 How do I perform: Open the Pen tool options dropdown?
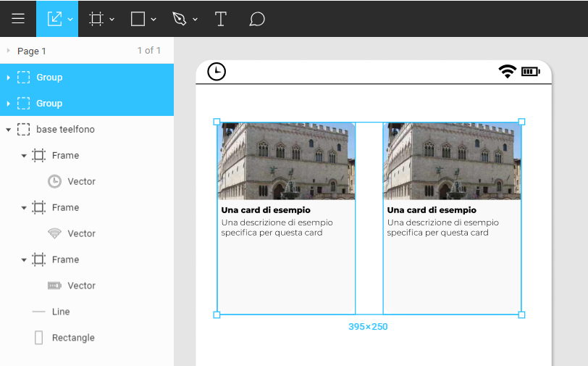tap(196, 20)
